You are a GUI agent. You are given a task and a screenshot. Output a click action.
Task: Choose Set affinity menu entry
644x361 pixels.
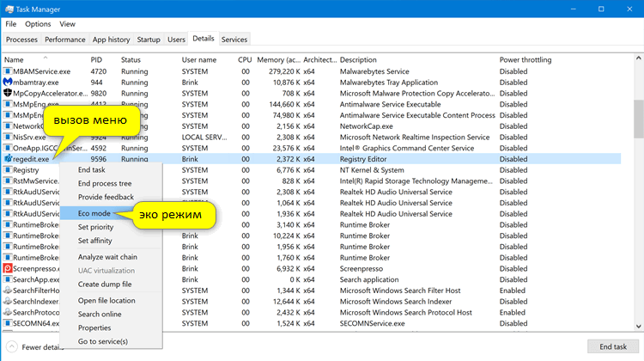111,241
